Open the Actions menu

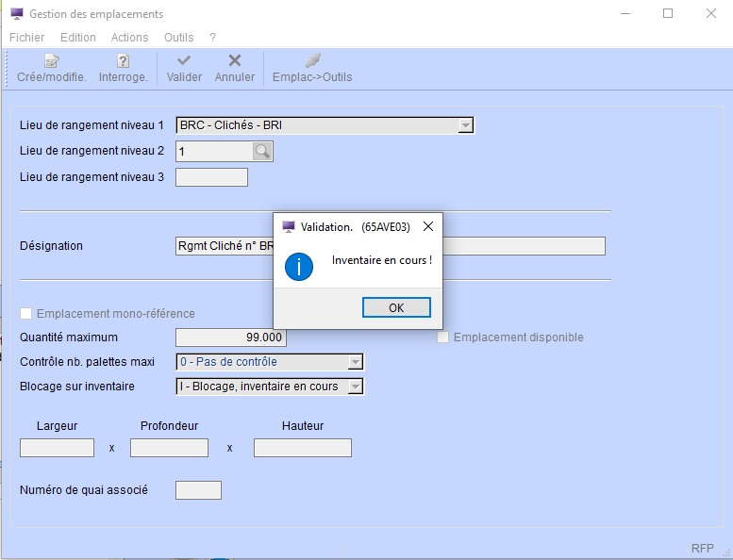tap(129, 38)
